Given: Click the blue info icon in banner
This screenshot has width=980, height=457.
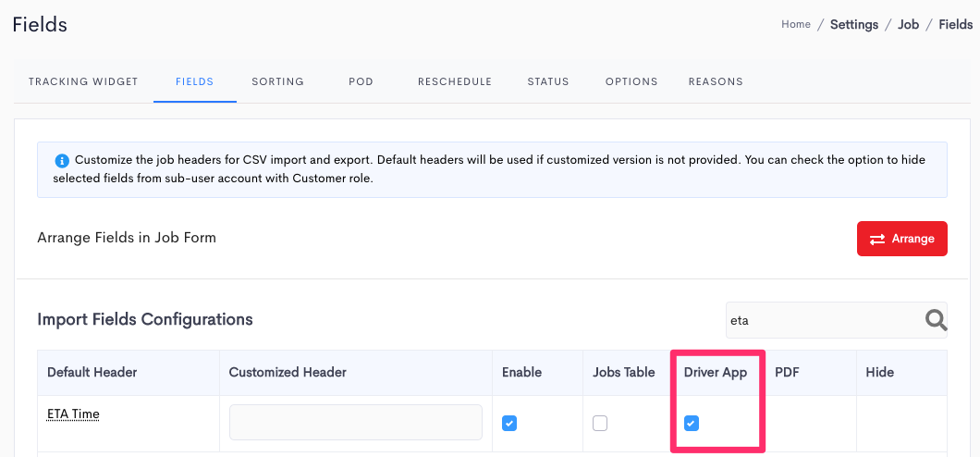Looking at the screenshot, I should (62, 160).
